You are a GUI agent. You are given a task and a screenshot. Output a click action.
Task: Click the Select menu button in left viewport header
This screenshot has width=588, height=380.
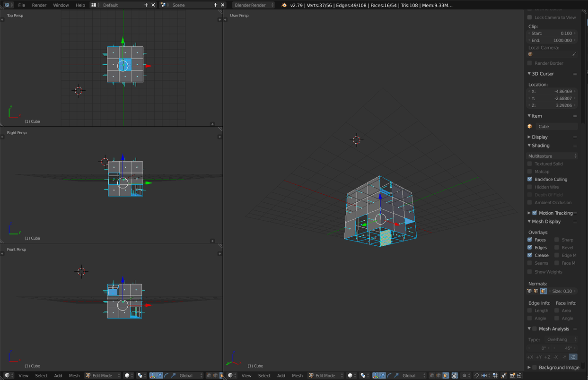click(x=41, y=375)
